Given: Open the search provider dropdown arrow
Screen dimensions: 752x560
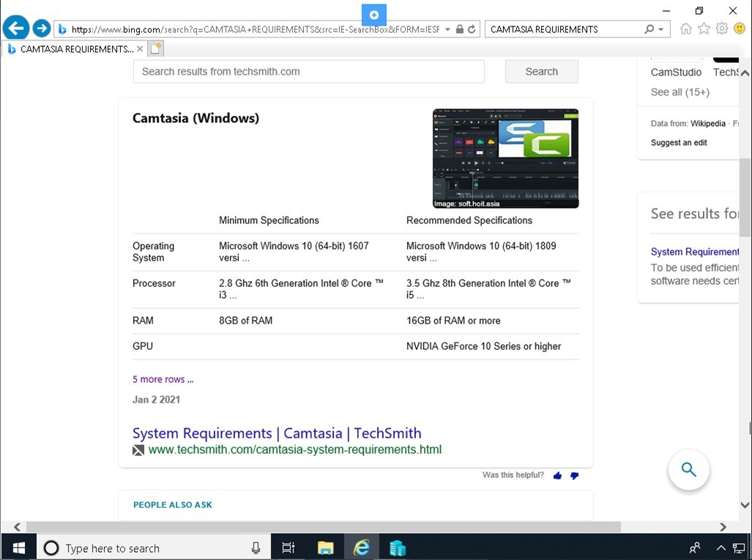Looking at the screenshot, I should coord(661,29).
